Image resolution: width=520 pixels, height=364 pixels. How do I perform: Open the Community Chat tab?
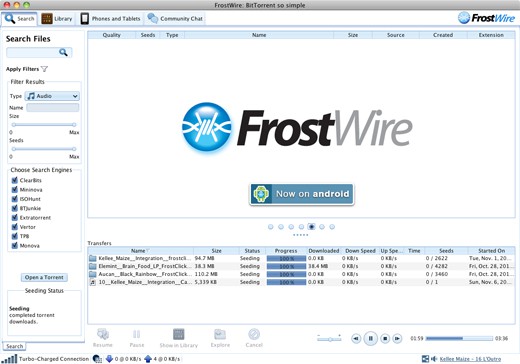click(x=175, y=19)
